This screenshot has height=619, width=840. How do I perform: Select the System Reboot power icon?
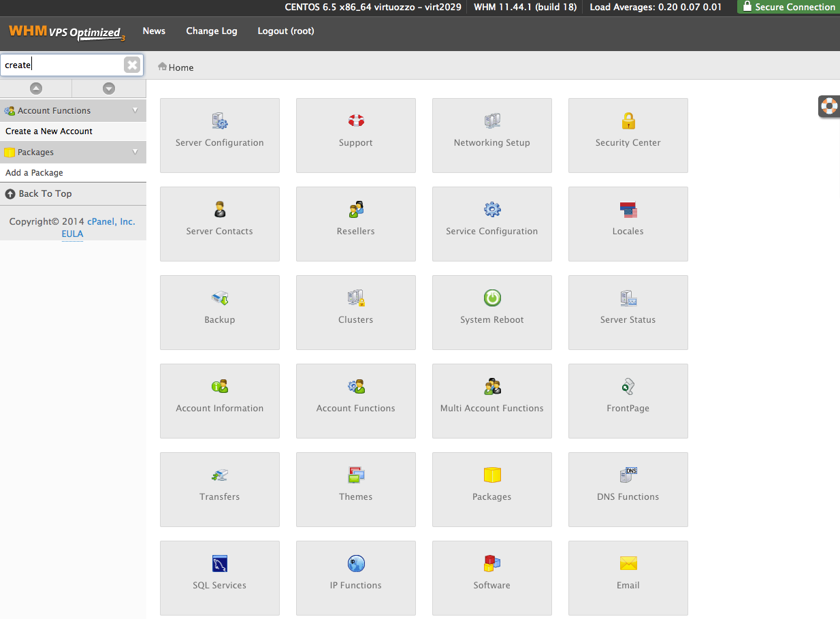(492, 298)
